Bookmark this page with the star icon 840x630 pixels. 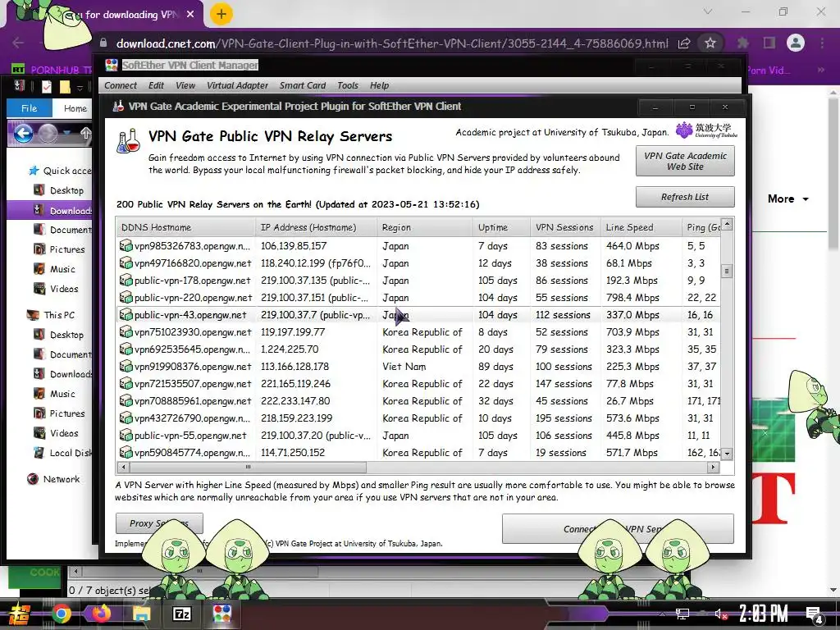(710, 43)
